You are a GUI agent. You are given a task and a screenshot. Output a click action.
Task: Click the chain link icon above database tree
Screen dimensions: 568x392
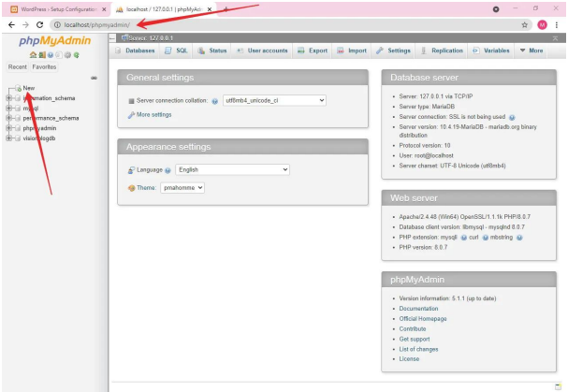[x=94, y=78]
